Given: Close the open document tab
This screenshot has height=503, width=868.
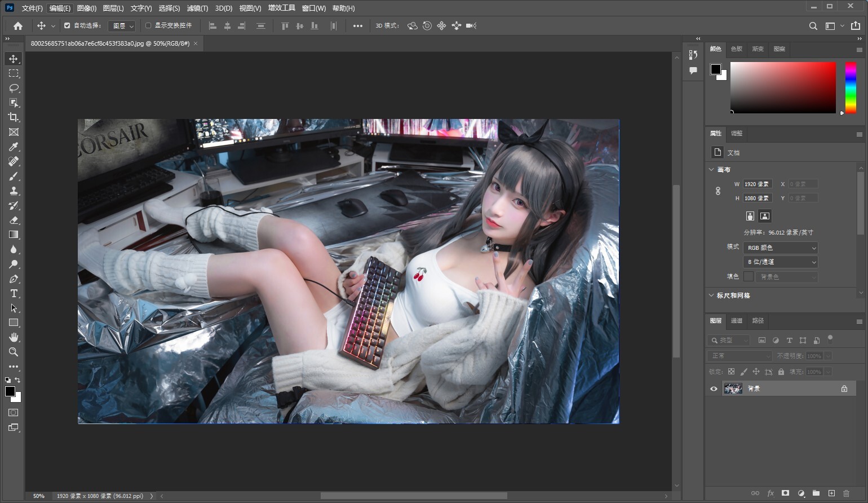Looking at the screenshot, I should coord(196,43).
